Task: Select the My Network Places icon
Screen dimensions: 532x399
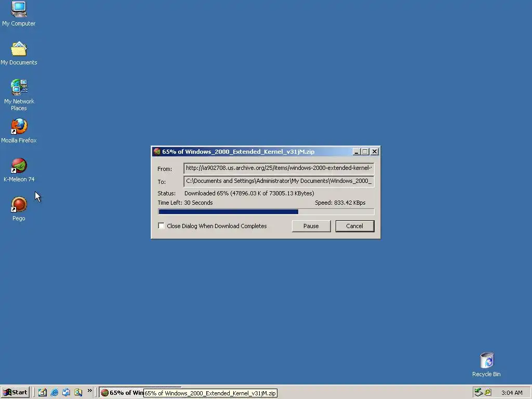Action: (x=19, y=95)
